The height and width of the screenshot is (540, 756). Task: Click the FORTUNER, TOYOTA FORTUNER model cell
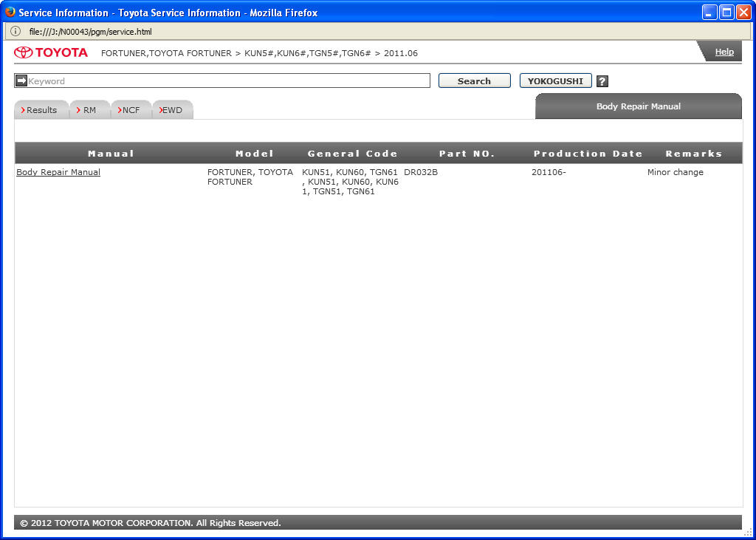click(x=250, y=177)
